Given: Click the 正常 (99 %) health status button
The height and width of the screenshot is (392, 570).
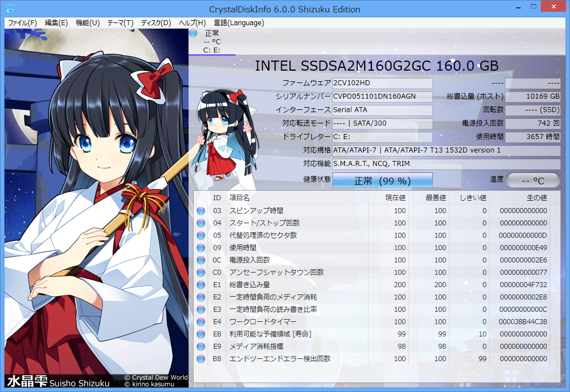Looking at the screenshot, I should click(x=383, y=179).
